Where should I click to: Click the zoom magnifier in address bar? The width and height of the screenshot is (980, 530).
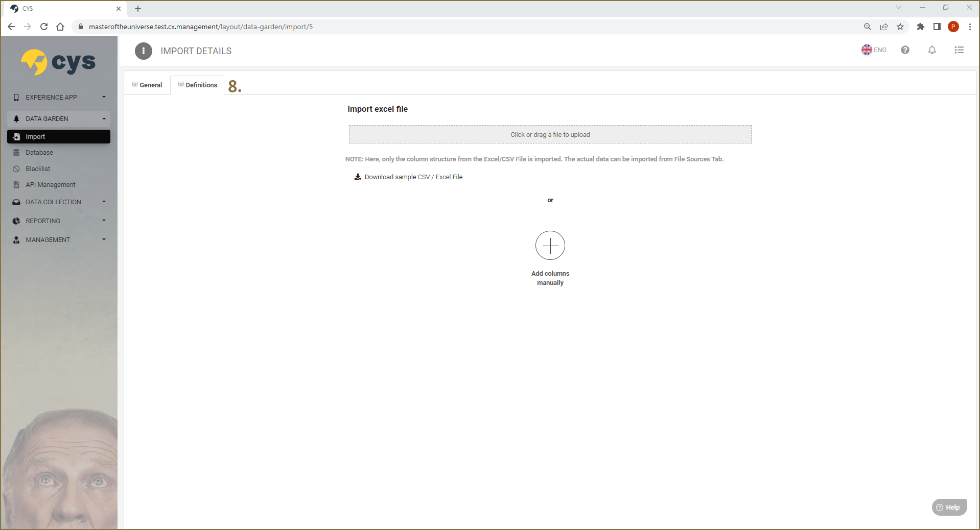click(868, 27)
